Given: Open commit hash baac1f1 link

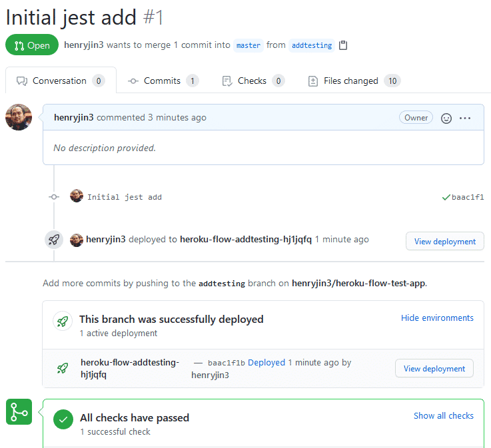Looking at the screenshot, I should click(x=468, y=198).
